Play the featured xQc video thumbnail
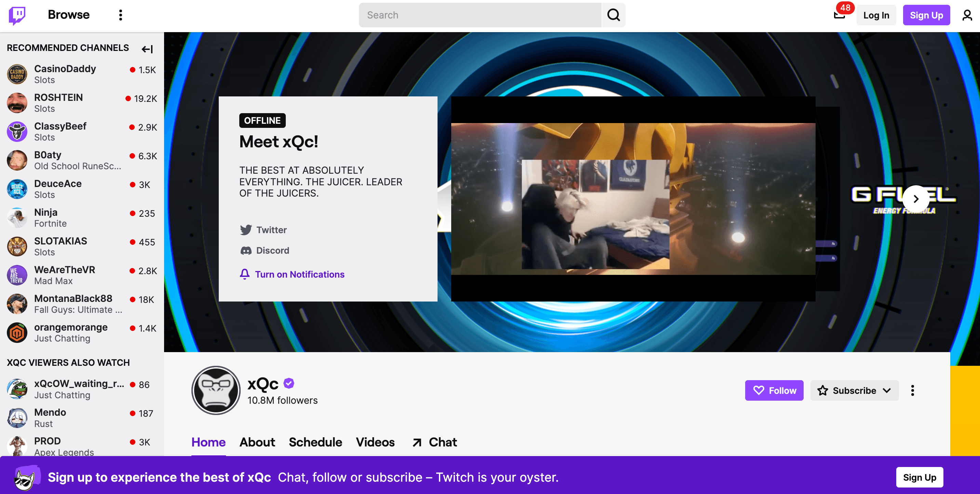 (x=633, y=199)
